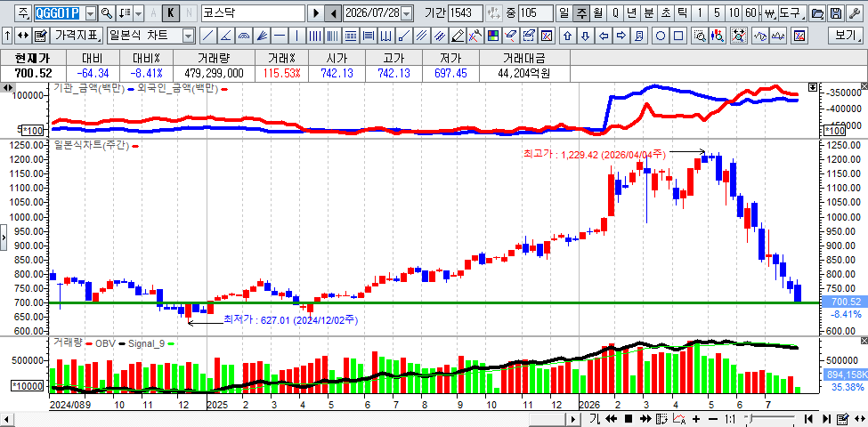Switch chart period to tick (틱)
This screenshot has width=868, height=427.
pyautogui.click(x=683, y=12)
